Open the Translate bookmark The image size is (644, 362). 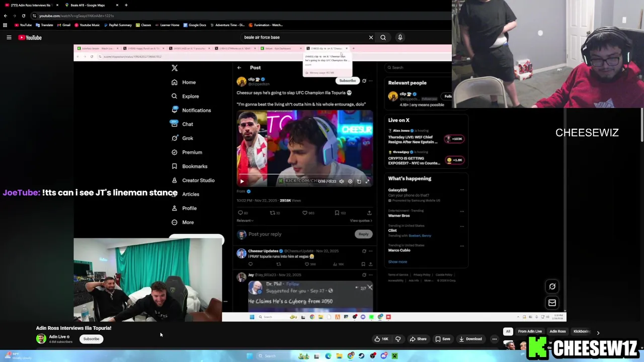click(x=44, y=25)
